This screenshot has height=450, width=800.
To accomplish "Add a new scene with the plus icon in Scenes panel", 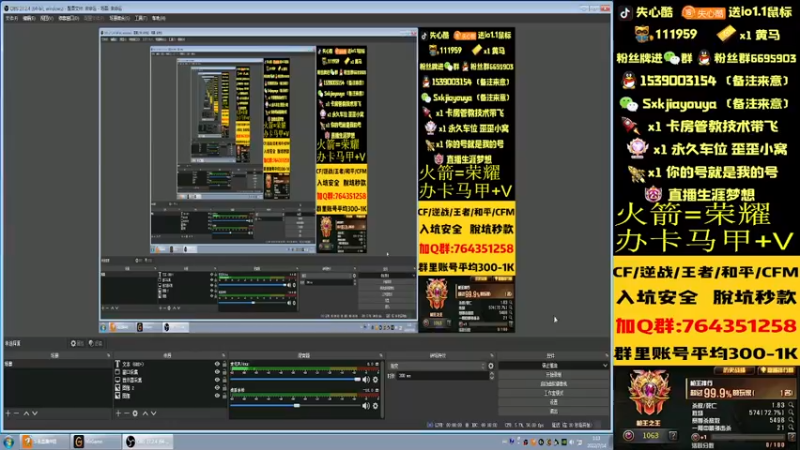I will 8,413.
